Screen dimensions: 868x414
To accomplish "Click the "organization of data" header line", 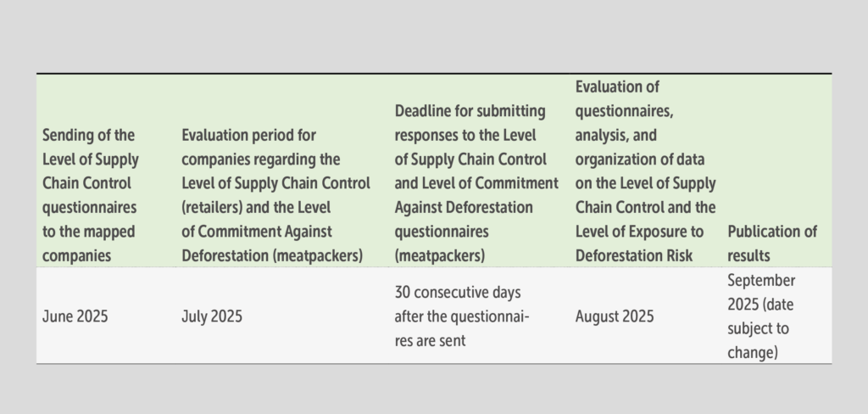I will point(639,159).
